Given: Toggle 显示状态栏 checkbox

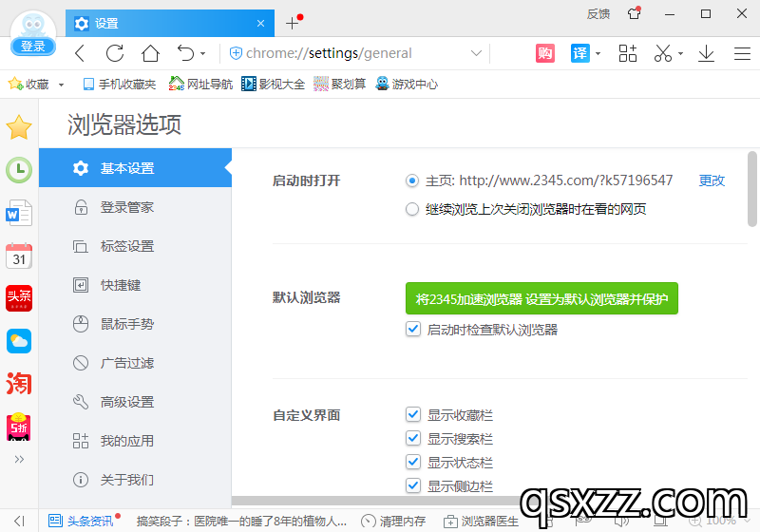Looking at the screenshot, I should point(413,463).
